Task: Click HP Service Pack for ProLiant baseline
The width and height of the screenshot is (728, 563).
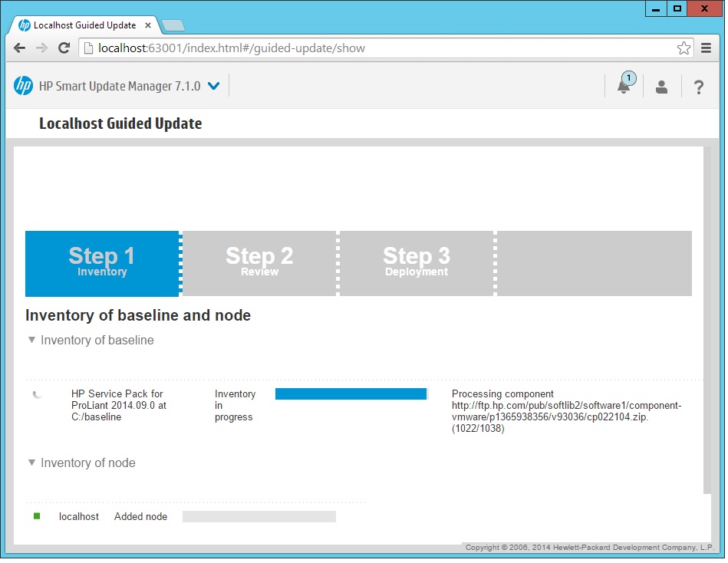Action: (117, 405)
